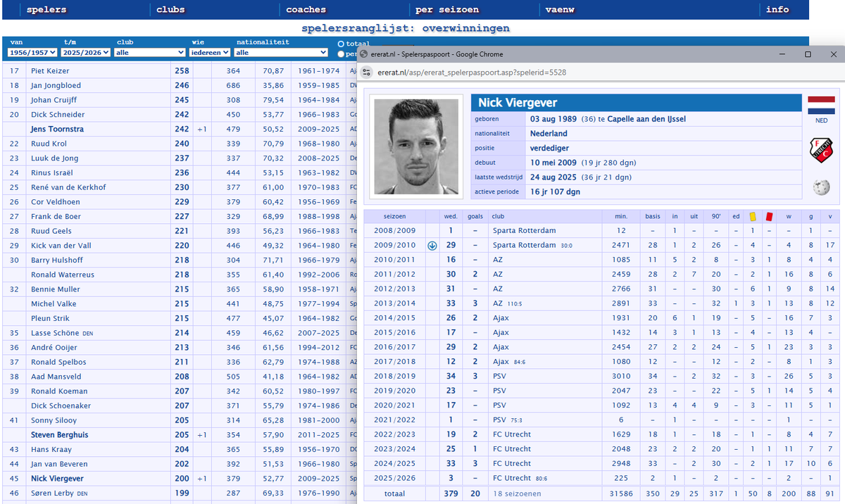
Task: Click the '258' wins value for Piet Keizer
Action: tap(182, 71)
